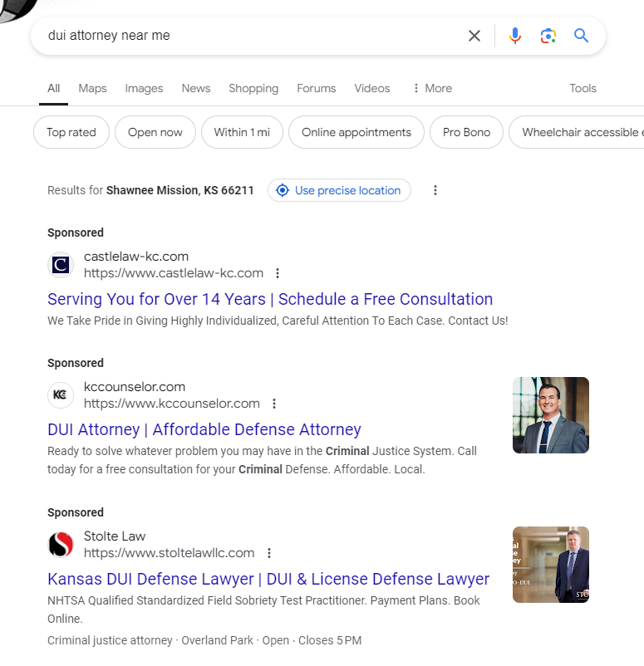Screen dimensions: 644x666
Task: Click the castlelaw-kc.com site name
Action: [136, 257]
